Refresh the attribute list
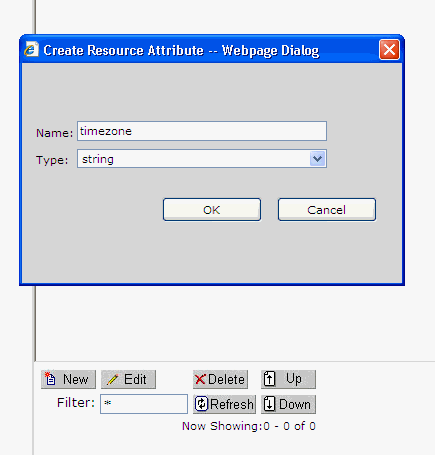Screen dimensions: 435x455 [x=224, y=404]
